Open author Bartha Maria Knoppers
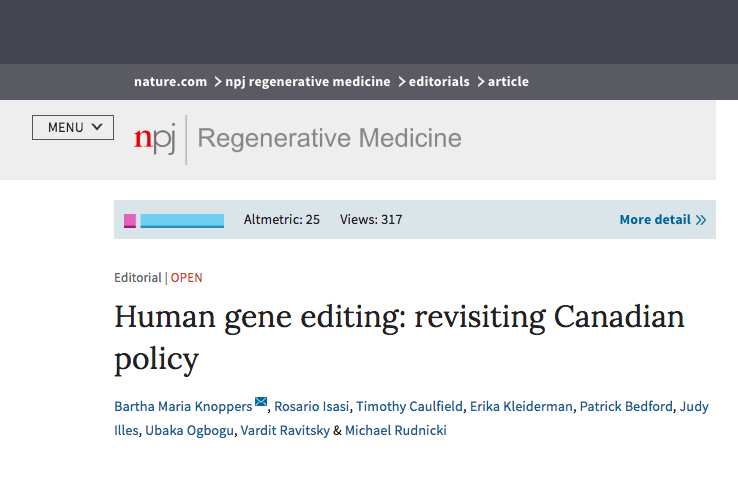 pyautogui.click(x=183, y=407)
